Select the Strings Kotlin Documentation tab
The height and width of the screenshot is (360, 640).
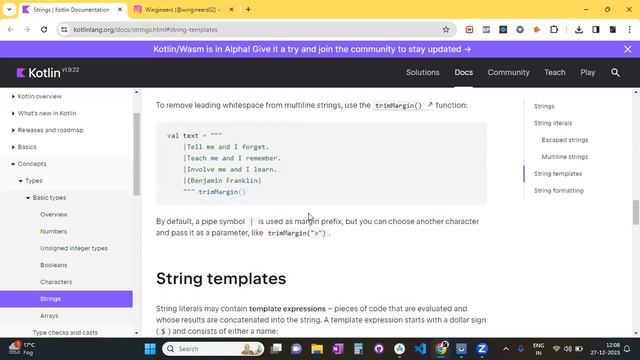(73, 9)
